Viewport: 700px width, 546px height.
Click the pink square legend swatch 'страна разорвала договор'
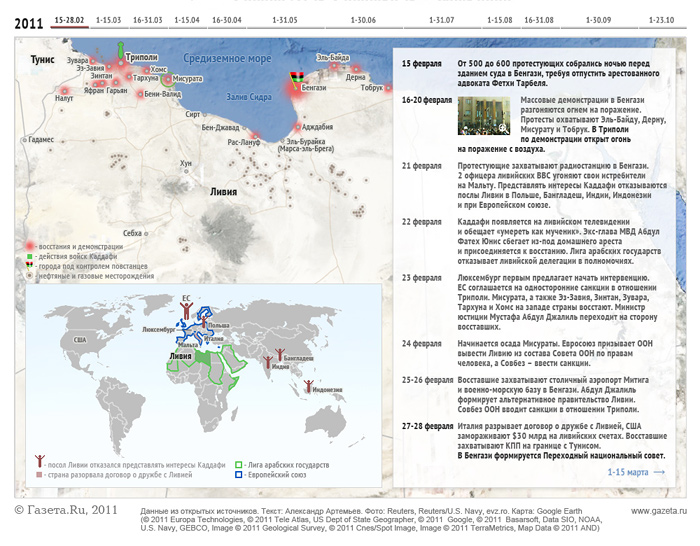[x=39, y=475]
